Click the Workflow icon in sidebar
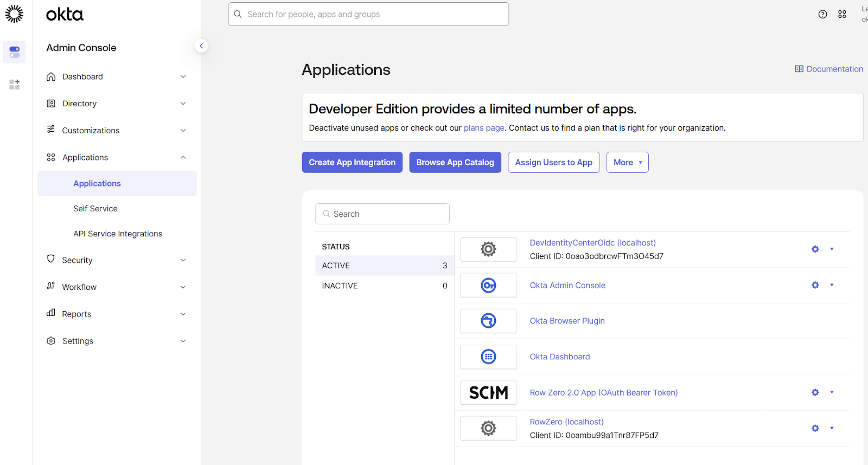This screenshot has height=465, width=868. pyautogui.click(x=51, y=286)
